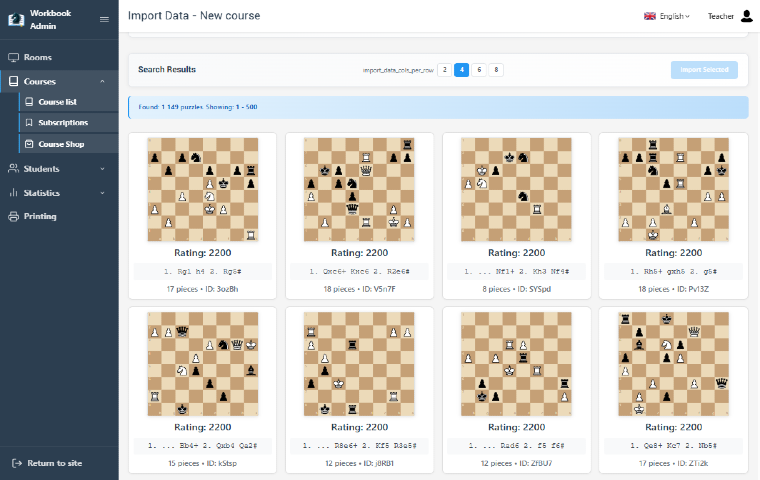
Task: Select puzzle board with ID V5n7F
Action: [x=359, y=189]
